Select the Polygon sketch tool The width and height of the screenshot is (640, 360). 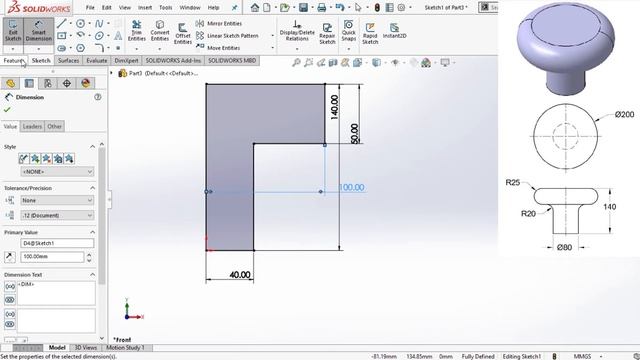[x=80, y=48]
